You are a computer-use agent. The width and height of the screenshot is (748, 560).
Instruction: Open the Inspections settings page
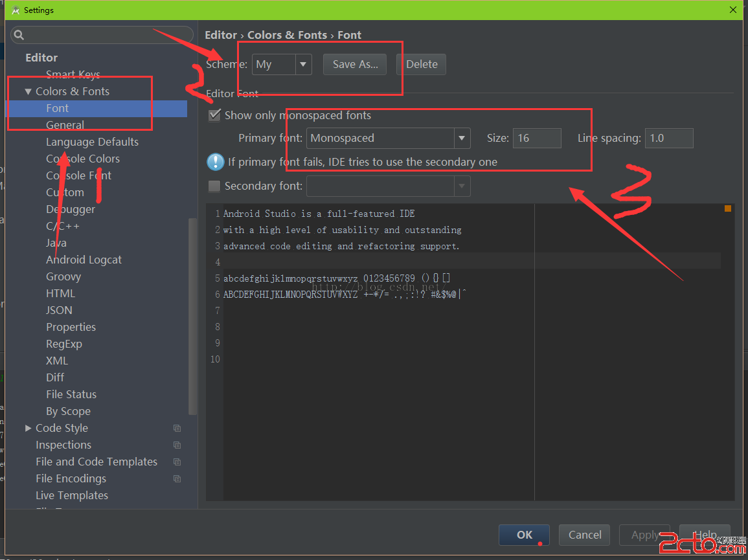click(63, 445)
